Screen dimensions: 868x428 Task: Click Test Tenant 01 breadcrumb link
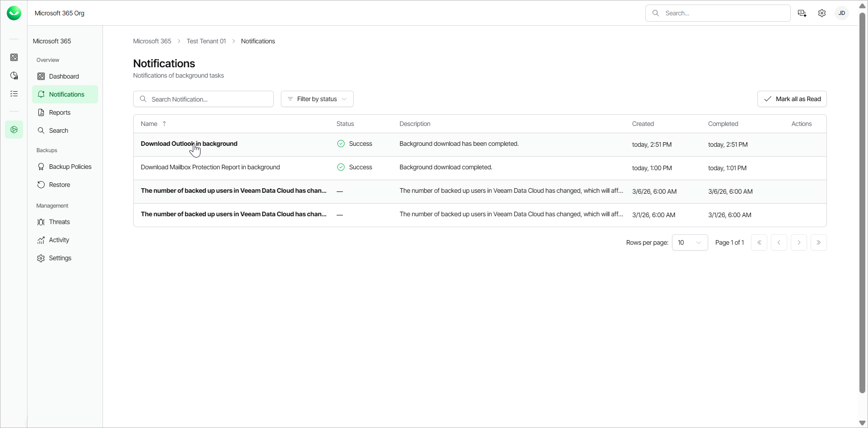206,41
